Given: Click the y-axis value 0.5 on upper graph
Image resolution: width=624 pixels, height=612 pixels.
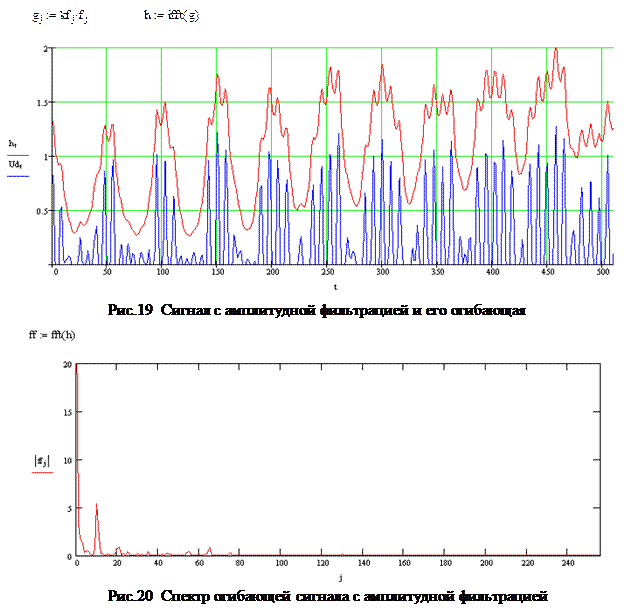Looking at the screenshot, I should pyautogui.click(x=41, y=211).
